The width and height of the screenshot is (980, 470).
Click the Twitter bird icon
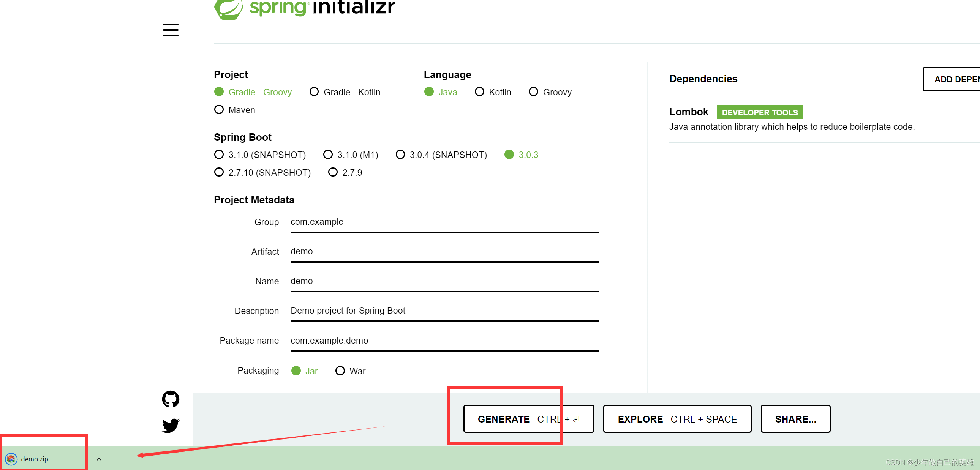[x=171, y=425]
